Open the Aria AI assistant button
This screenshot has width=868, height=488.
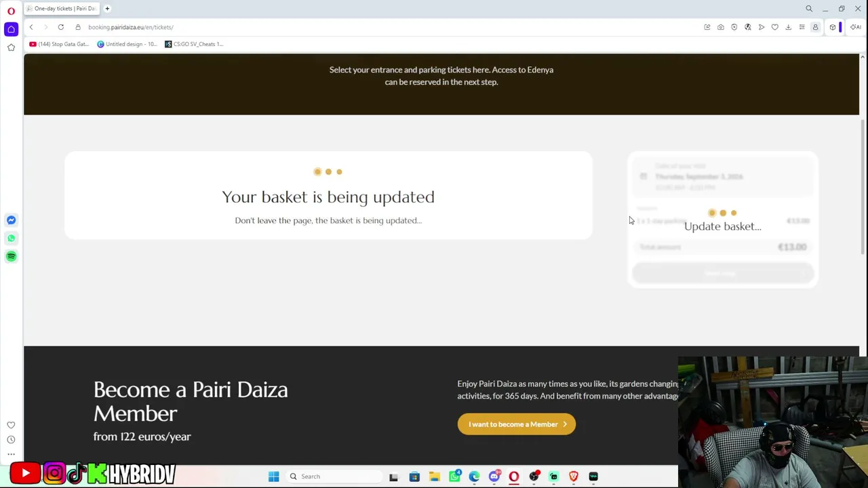coord(856,27)
